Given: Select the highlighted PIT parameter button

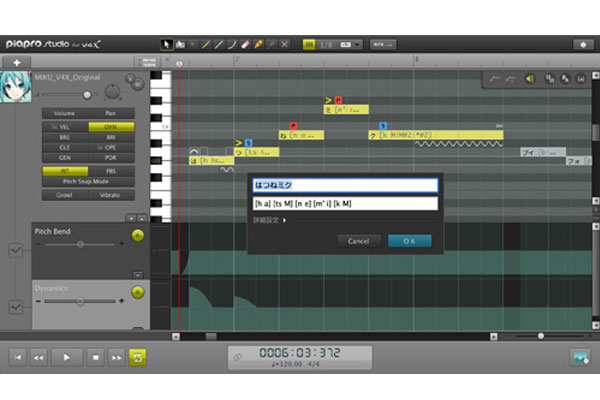Looking at the screenshot, I should [65, 171].
